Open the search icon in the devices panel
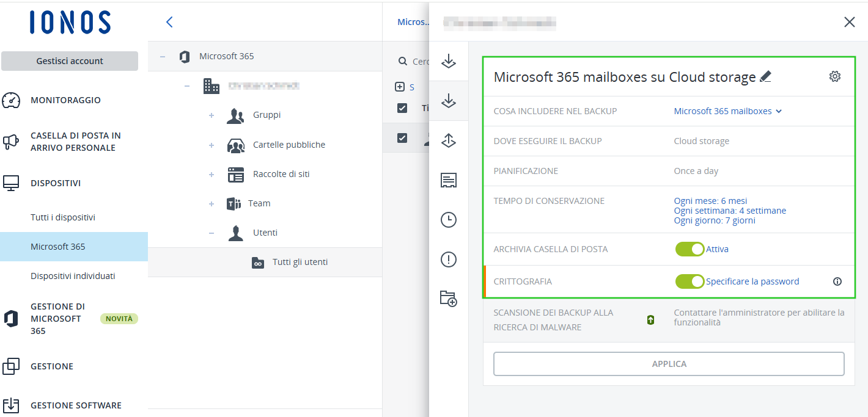This screenshot has height=417, width=868. click(404, 61)
